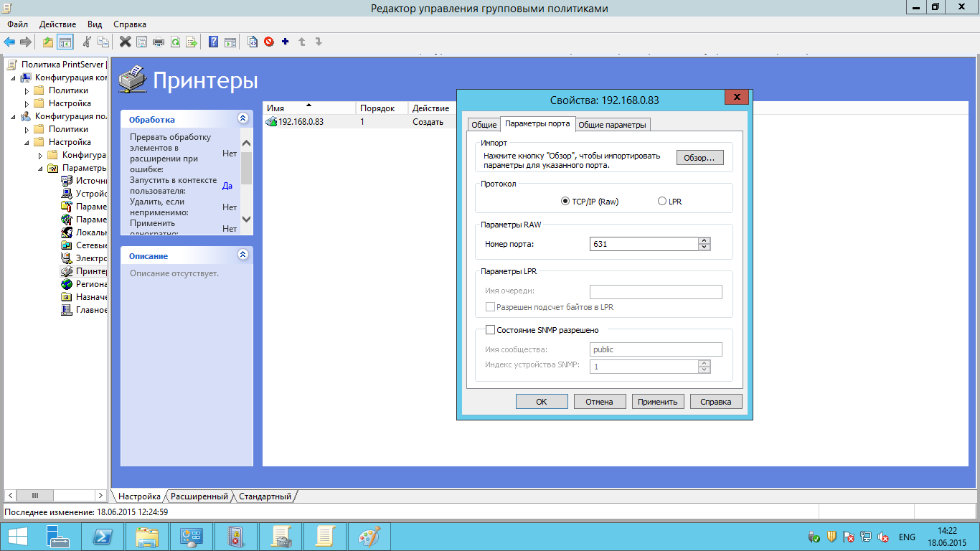Click the gray Forward arrow in toolbar
The width and height of the screenshot is (980, 551).
click(x=26, y=42)
